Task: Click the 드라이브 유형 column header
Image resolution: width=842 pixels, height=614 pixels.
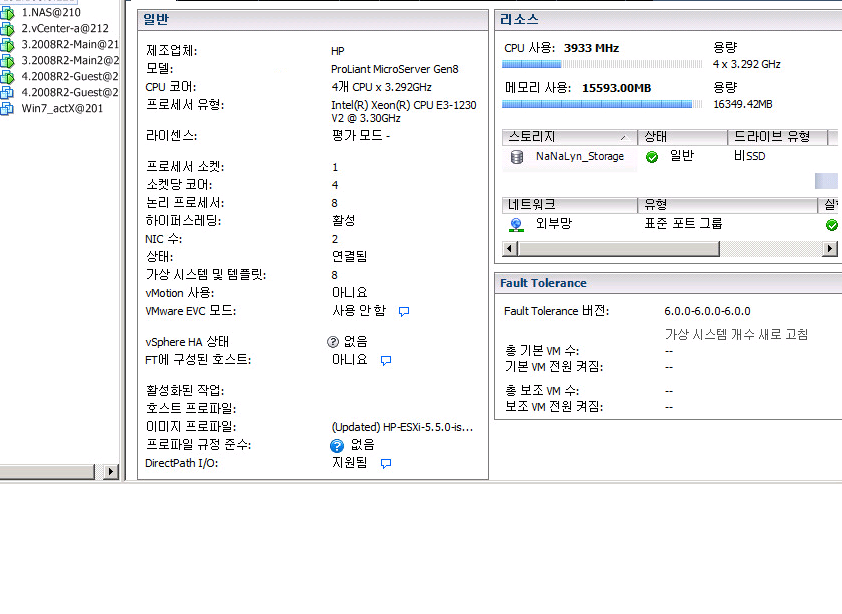Action: click(x=778, y=137)
